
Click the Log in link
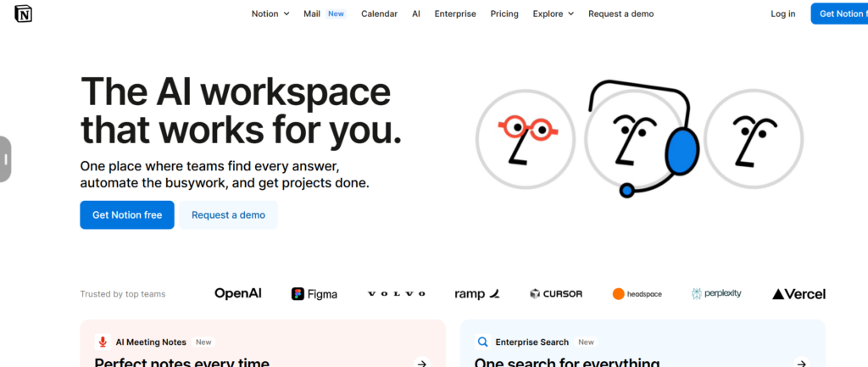coord(782,14)
